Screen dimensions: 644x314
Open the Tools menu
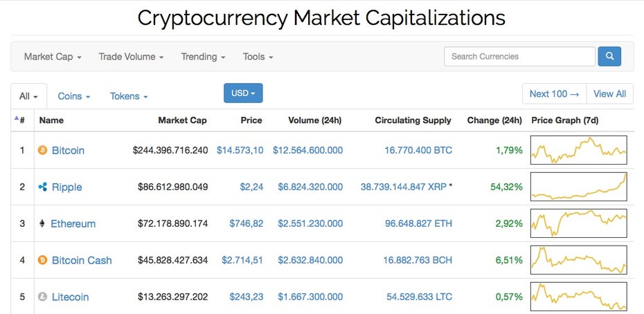click(x=258, y=57)
